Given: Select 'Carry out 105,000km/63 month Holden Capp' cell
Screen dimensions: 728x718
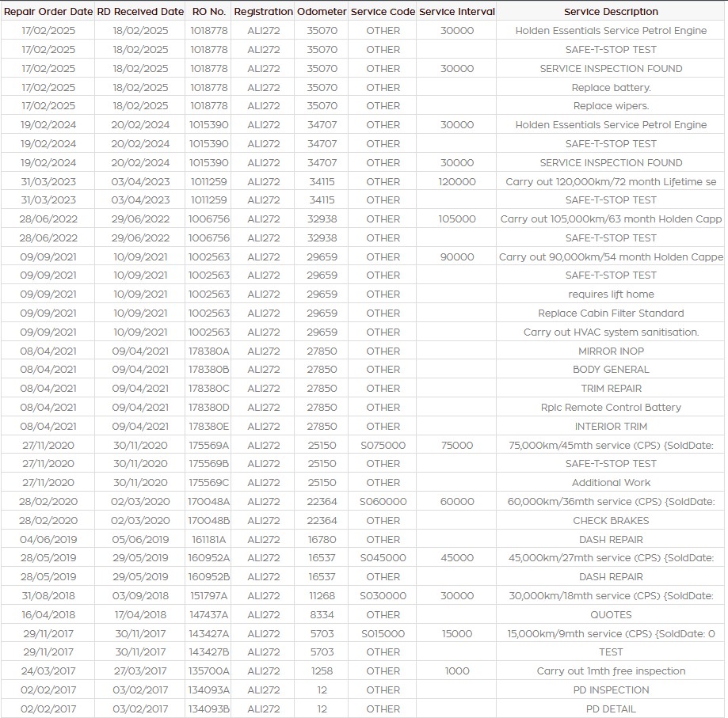Looking at the screenshot, I should point(611,219).
